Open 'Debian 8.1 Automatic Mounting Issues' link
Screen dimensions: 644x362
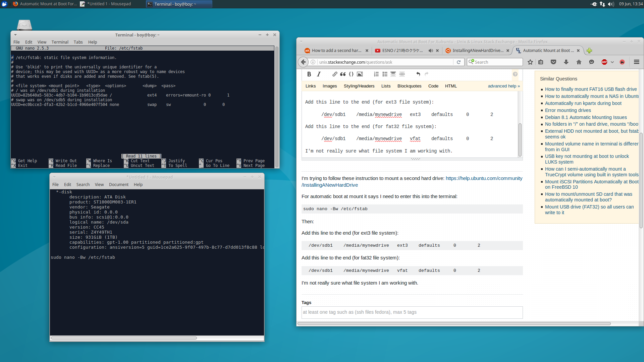[x=586, y=117]
